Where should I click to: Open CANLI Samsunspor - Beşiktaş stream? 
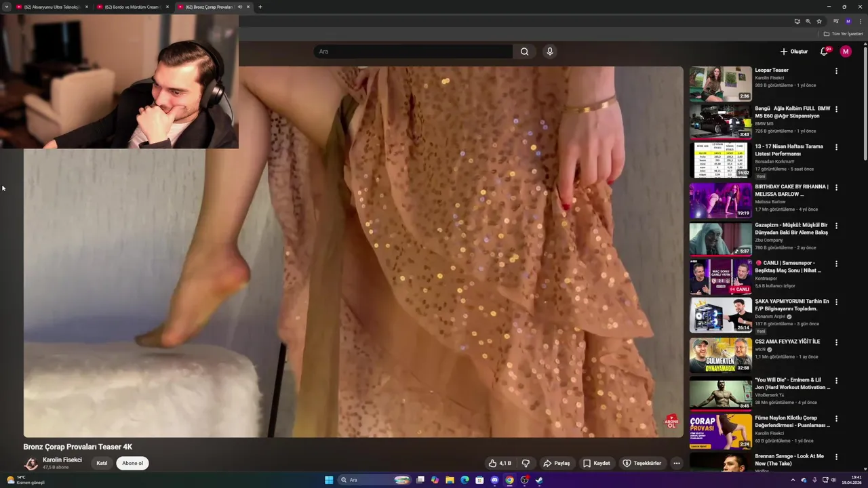click(788, 266)
